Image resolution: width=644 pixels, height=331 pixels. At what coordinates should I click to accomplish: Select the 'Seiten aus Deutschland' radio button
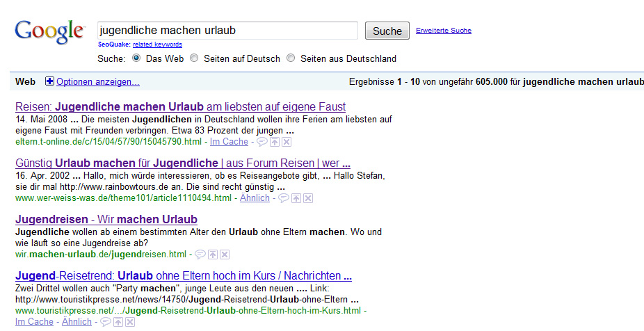[x=291, y=58]
